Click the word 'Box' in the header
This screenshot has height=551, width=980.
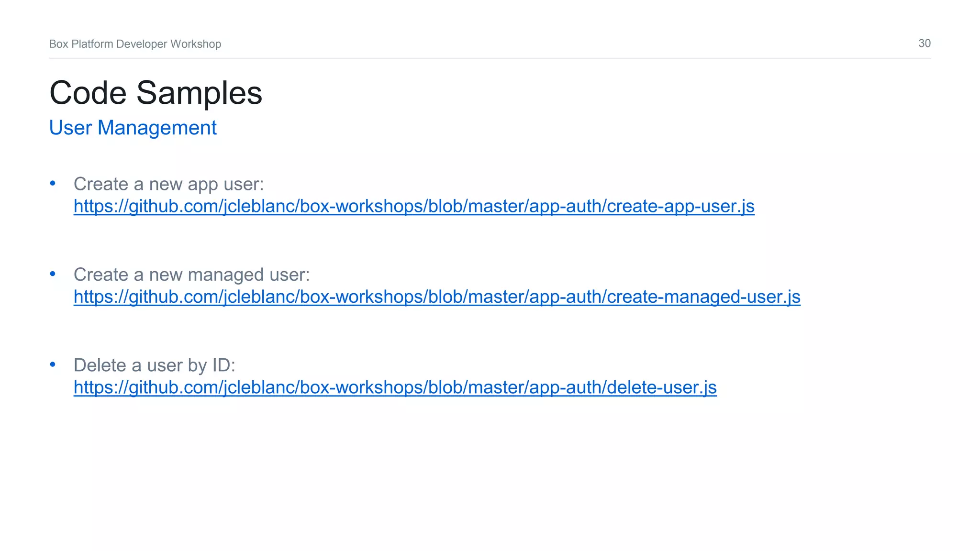(58, 44)
